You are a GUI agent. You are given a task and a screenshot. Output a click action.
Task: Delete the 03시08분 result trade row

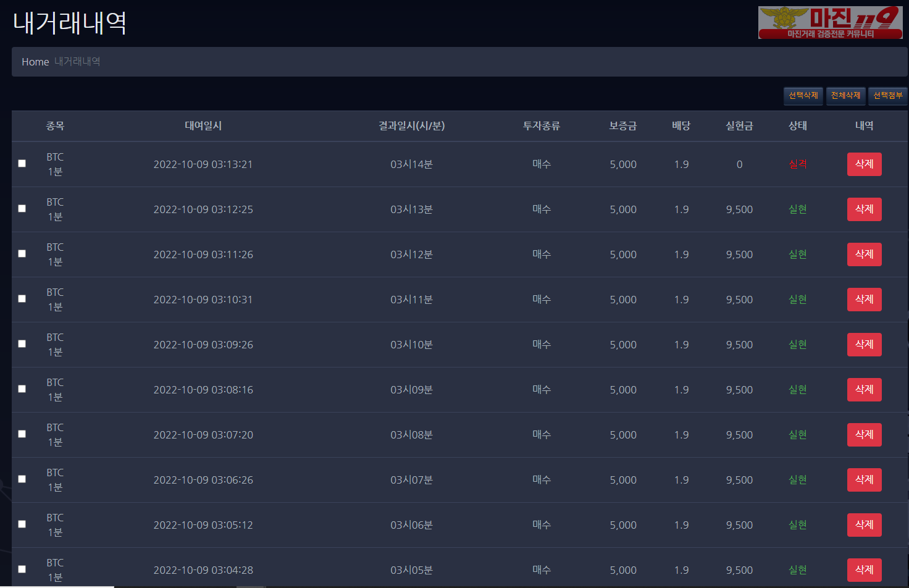pyautogui.click(x=864, y=435)
